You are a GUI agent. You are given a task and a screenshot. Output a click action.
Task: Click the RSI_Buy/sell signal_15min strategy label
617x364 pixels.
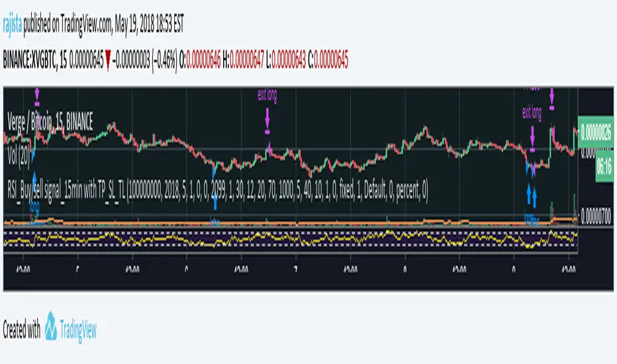point(218,191)
